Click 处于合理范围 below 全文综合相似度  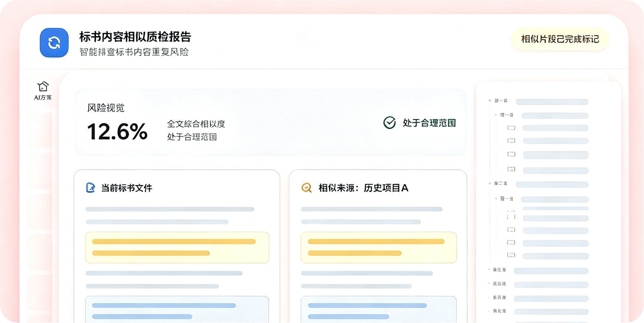pos(192,137)
